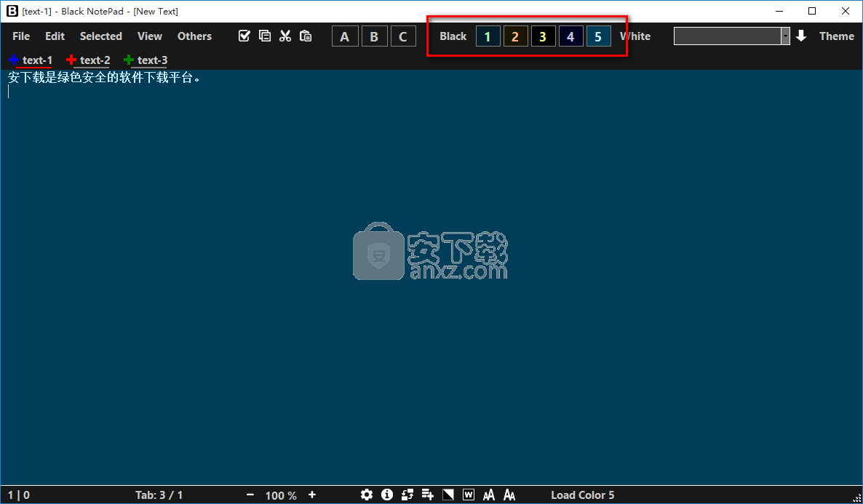Zoom in using the plus icon
The image size is (863, 504).
pos(312,495)
